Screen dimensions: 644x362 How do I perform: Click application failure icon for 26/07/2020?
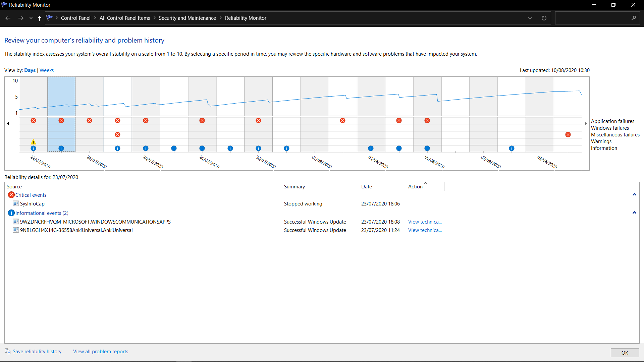146,121
